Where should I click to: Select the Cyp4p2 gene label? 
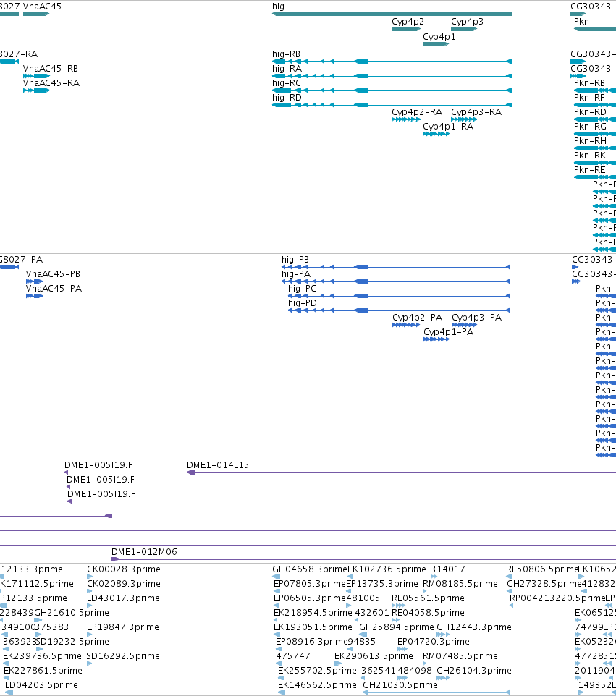click(x=408, y=21)
